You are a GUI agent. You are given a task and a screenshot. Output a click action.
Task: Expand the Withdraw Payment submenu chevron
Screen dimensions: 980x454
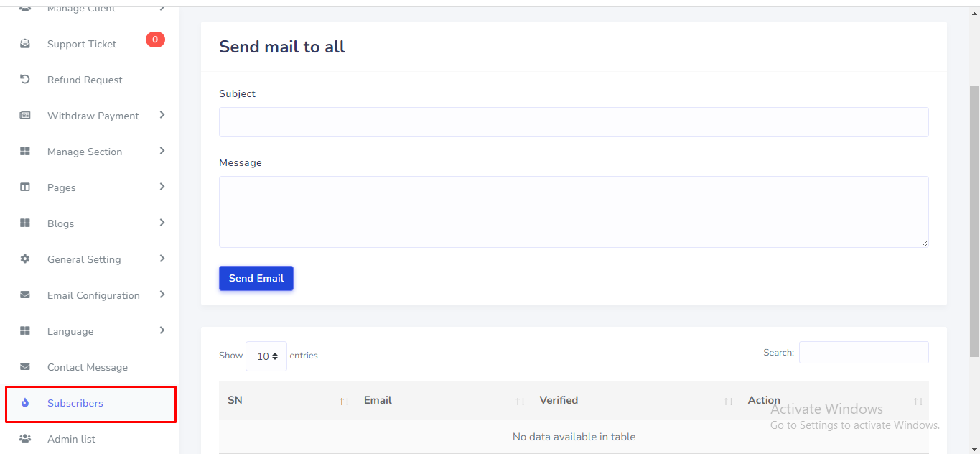coord(162,115)
